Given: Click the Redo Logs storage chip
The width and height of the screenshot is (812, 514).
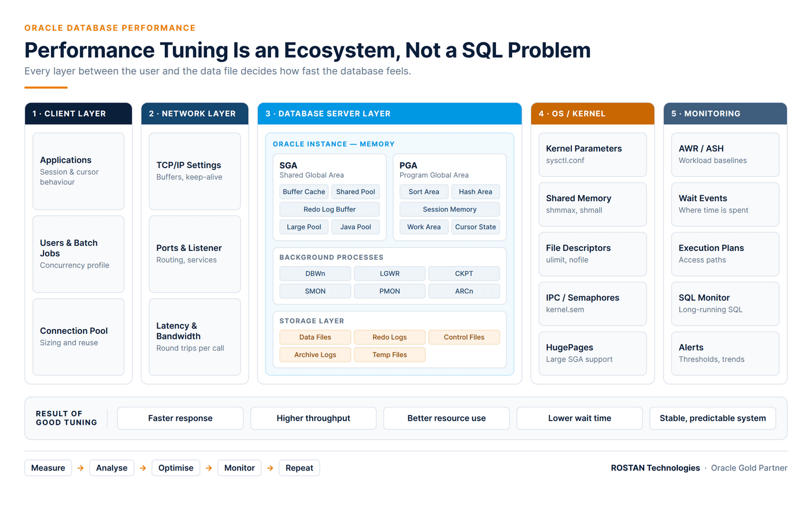Looking at the screenshot, I should pos(390,337).
